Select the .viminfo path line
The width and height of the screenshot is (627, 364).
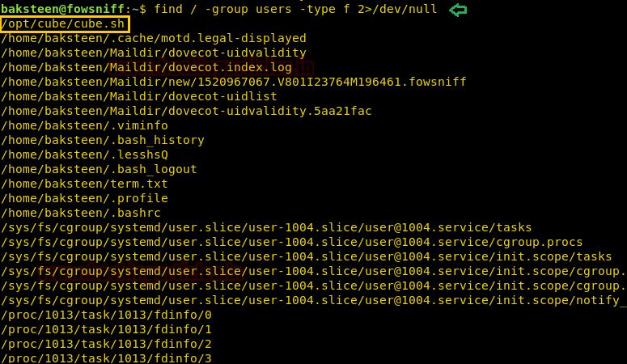click(x=84, y=125)
